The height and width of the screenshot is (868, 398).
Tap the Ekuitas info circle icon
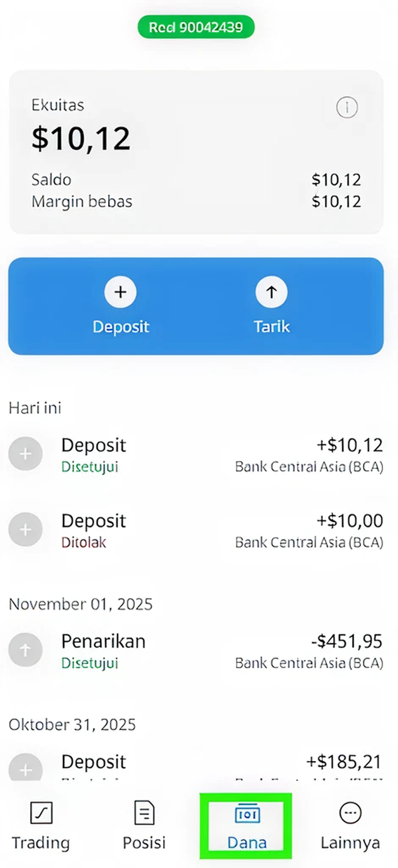coord(347,107)
